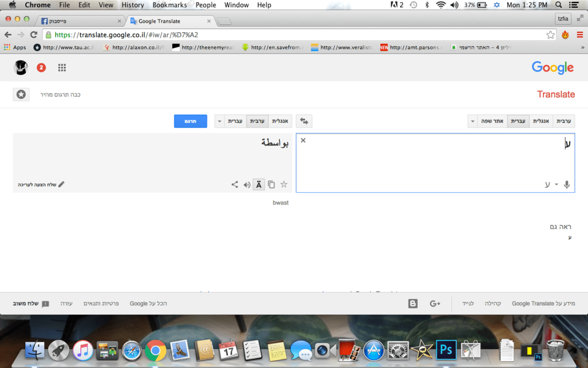Open the account profile picture

coord(21,68)
